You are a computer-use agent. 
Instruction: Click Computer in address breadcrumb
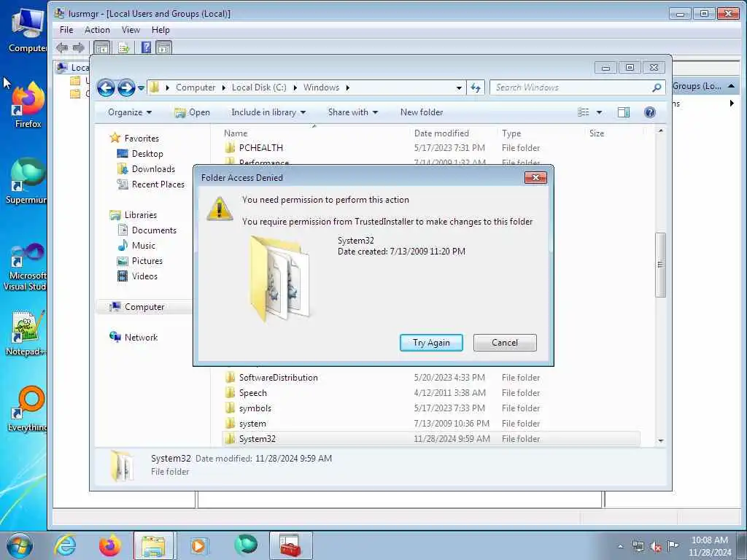(196, 87)
